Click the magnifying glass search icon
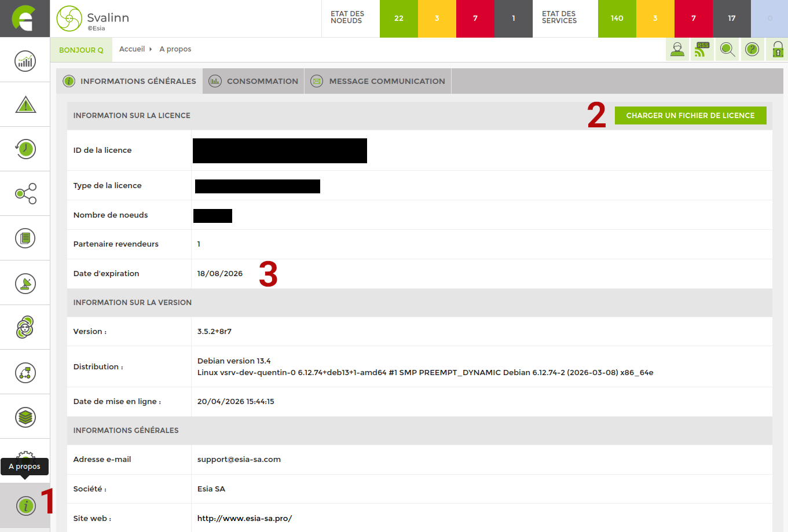This screenshot has width=788, height=532. click(x=727, y=50)
